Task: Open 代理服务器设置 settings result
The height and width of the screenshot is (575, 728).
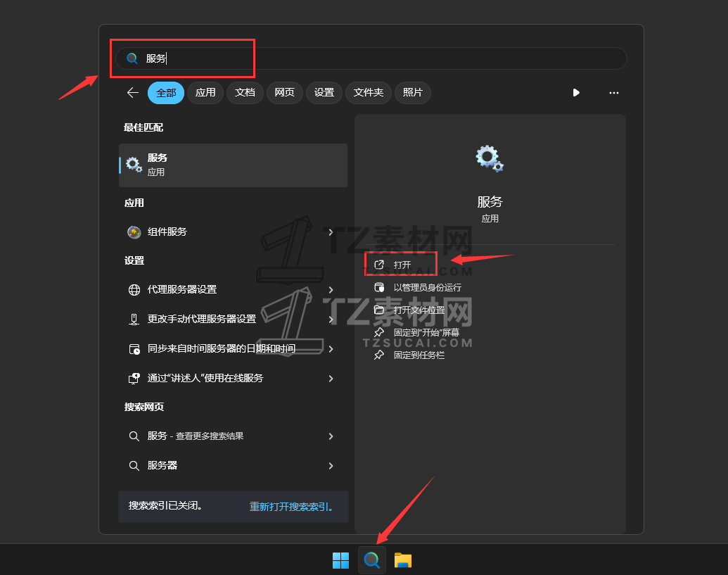Action: coord(233,289)
